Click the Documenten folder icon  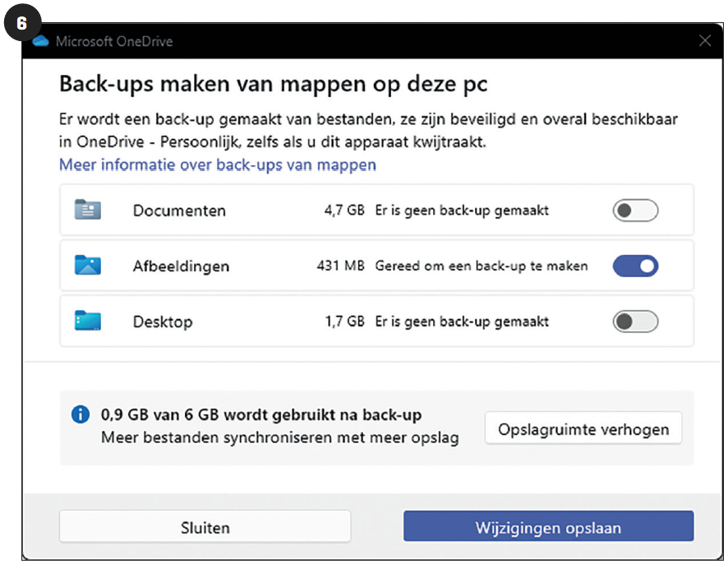tap(88, 210)
